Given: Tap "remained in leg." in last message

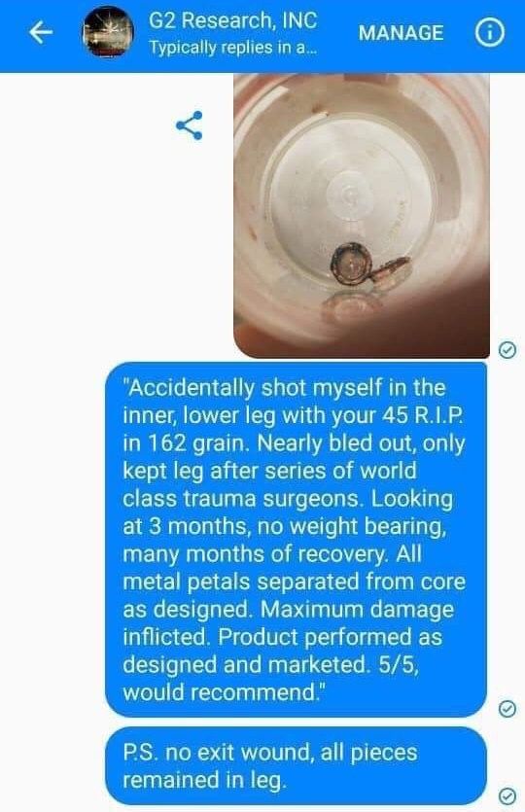Looking at the screenshot, I should pos(204,780).
